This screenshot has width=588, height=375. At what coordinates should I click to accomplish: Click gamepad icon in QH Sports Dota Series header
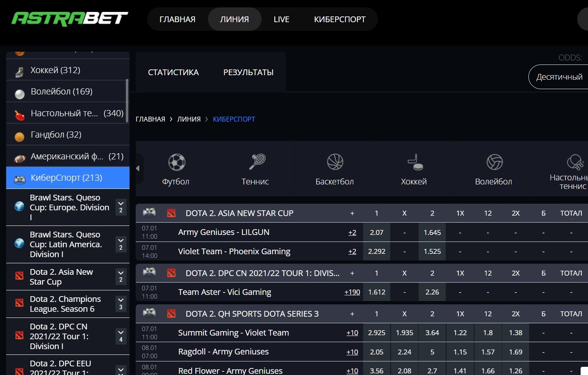[x=149, y=313]
